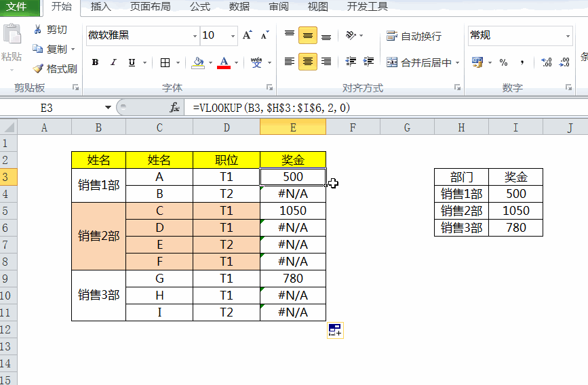Increase indent icon
The height and width of the screenshot is (385, 588).
coord(369,62)
